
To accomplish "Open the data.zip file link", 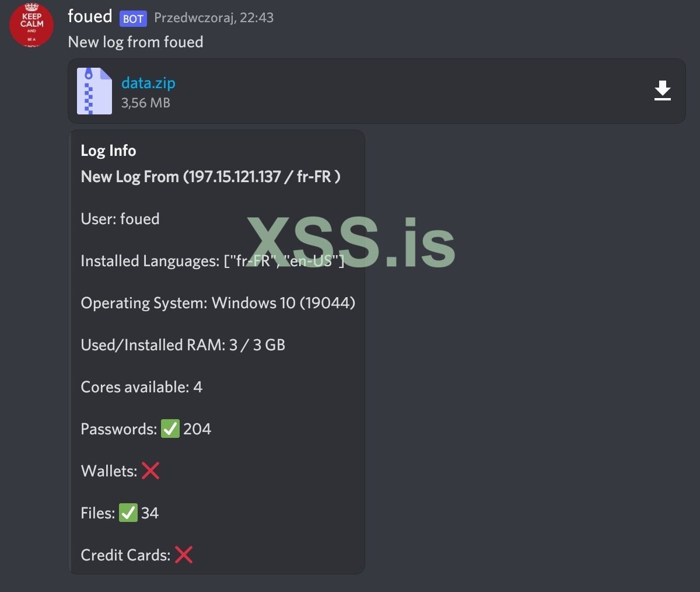I will (148, 83).
